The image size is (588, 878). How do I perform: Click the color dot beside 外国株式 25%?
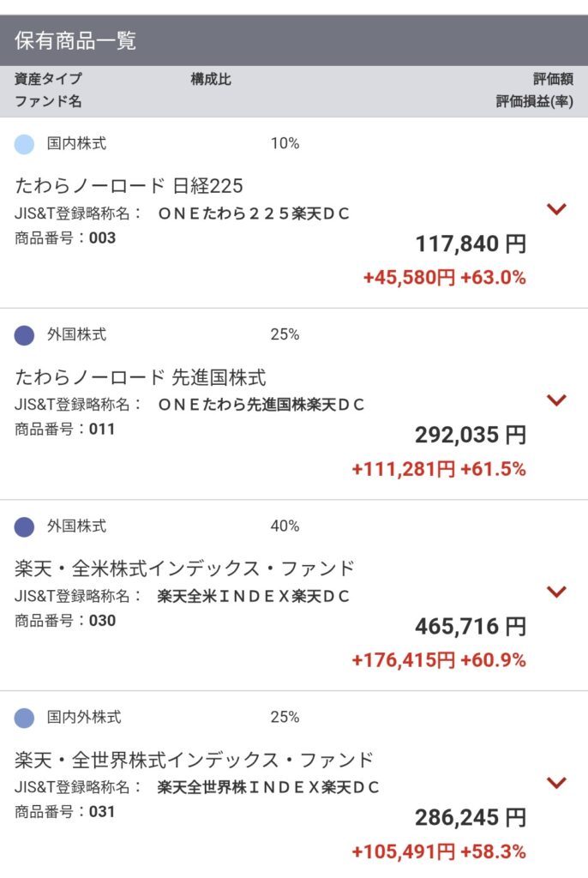24,335
